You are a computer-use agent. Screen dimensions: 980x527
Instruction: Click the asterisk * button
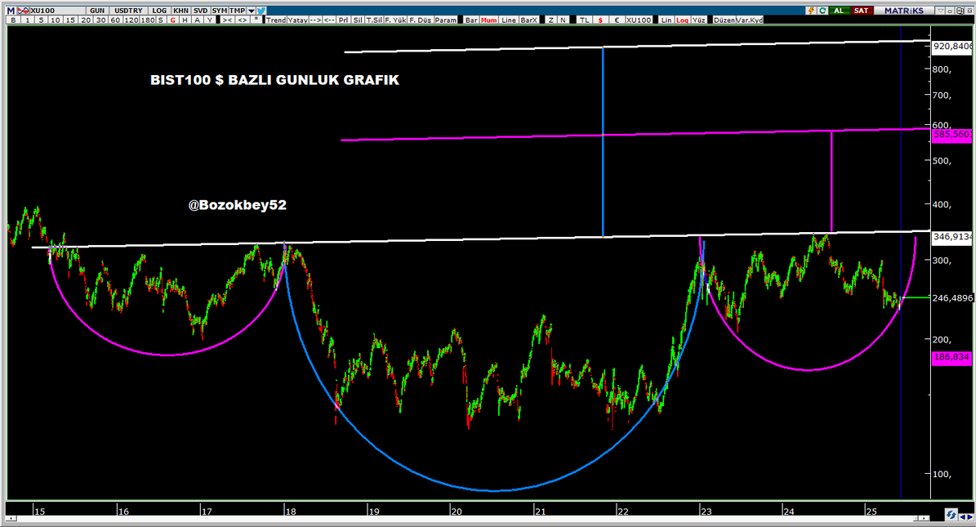[256, 20]
